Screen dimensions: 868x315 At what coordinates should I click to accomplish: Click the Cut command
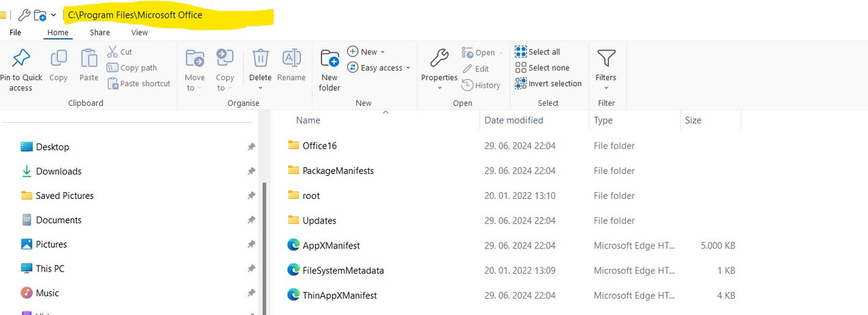click(119, 52)
